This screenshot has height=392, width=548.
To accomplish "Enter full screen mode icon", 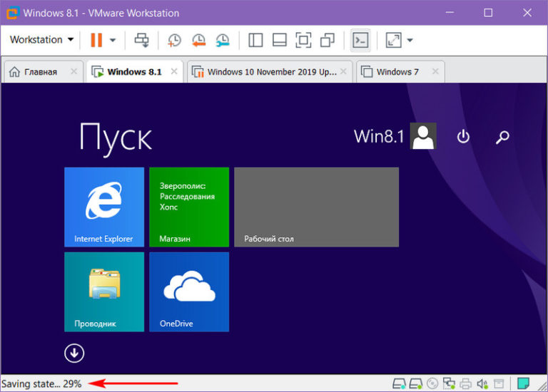I will tap(303, 40).
